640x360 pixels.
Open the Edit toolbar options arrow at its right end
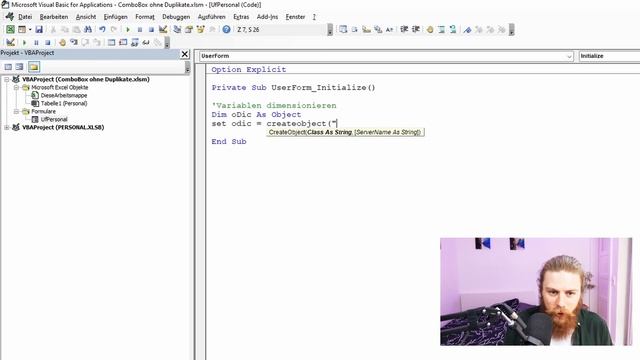pyautogui.click(x=512, y=29)
